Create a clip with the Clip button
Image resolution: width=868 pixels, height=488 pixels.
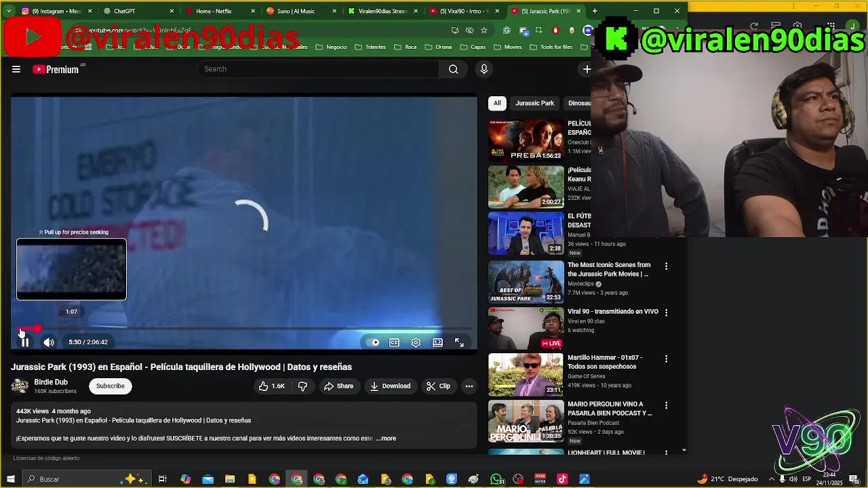coord(438,386)
